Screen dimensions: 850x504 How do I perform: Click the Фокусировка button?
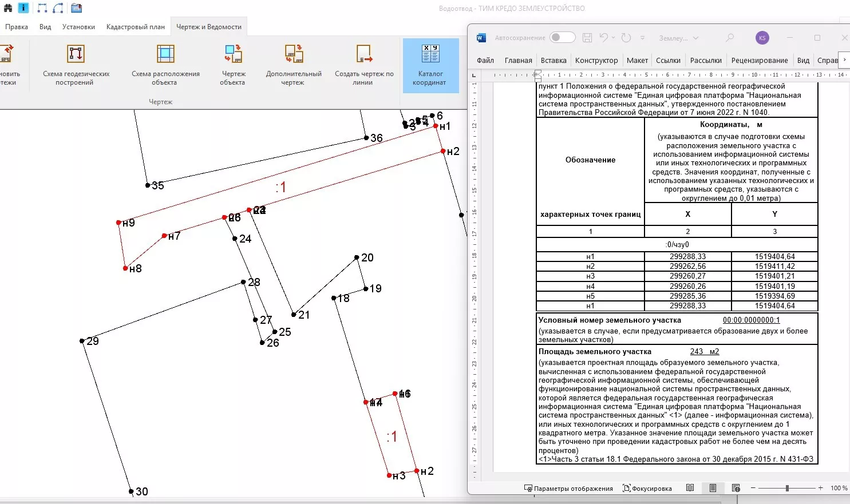pos(647,489)
